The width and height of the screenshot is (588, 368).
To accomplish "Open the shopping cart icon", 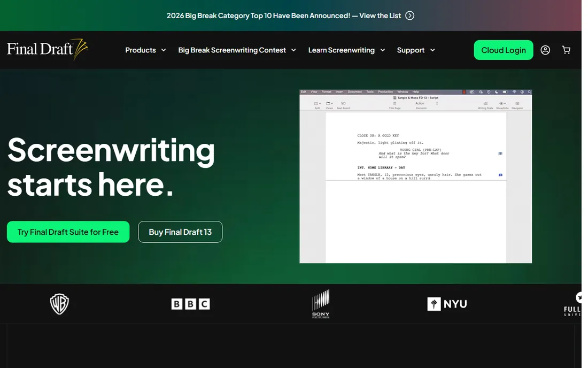I will (566, 50).
